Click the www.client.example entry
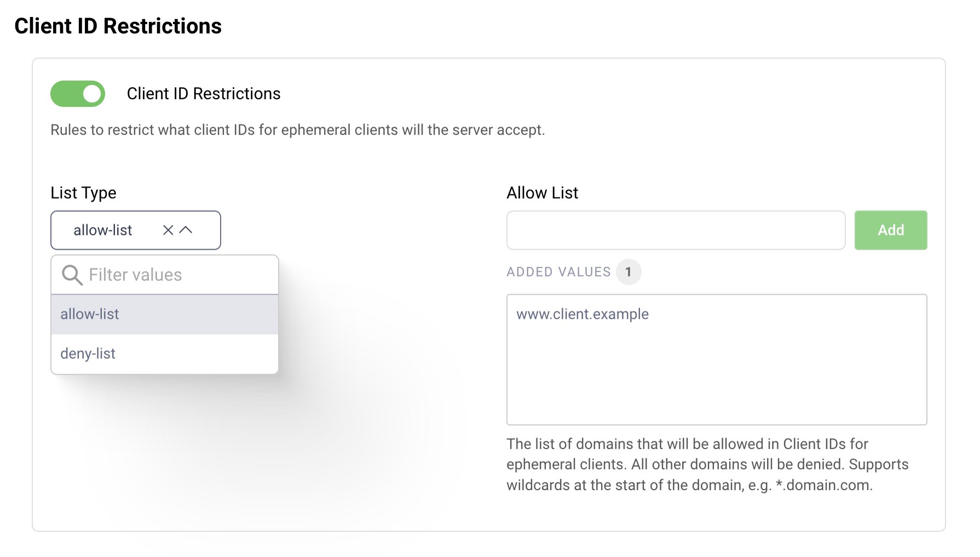Image resolution: width=980 pixels, height=557 pixels. click(583, 314)
